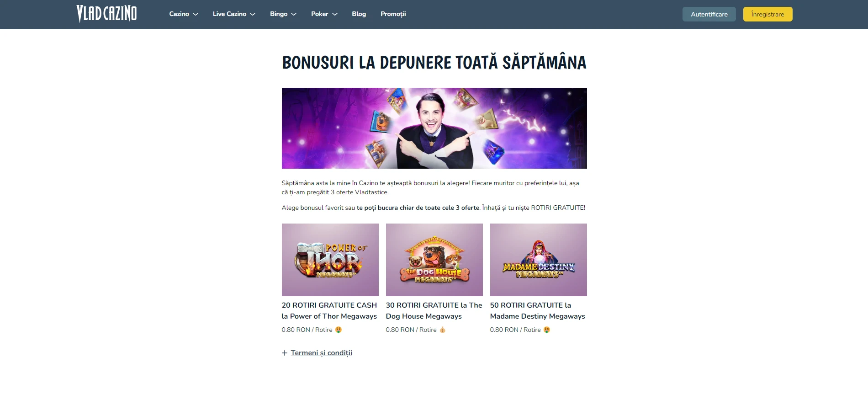Open the 50 ROTIRI GRATUITE Madame Destiny title
Viewport: 868px width, 400px height.
pos(538,310)
